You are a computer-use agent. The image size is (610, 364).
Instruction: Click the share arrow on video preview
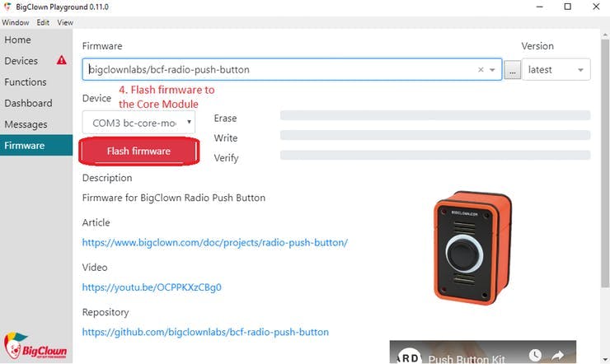(557, 355)
